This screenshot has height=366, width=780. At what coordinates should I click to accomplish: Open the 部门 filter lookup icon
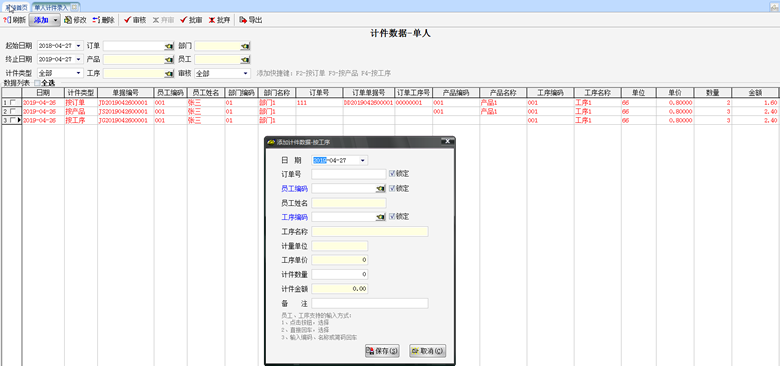point(245,46)
